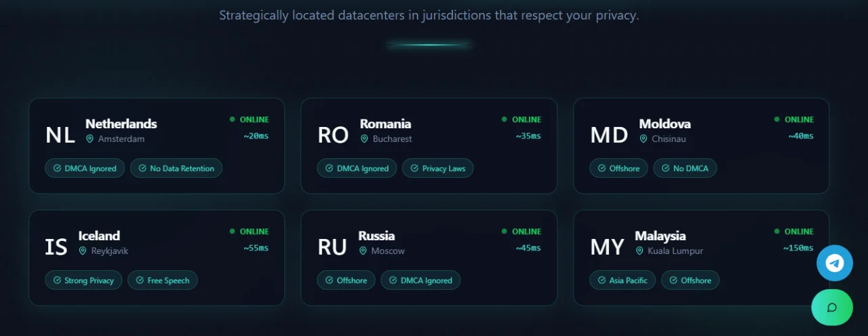
Task: Click the ONLINE label in the Netherlands card
Action: coord(254,119)
